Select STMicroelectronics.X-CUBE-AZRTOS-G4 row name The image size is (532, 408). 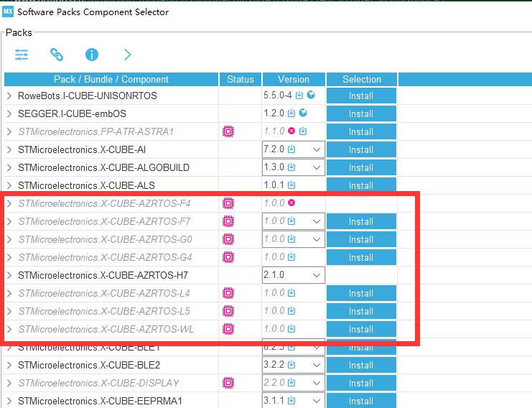pos(105,257)
